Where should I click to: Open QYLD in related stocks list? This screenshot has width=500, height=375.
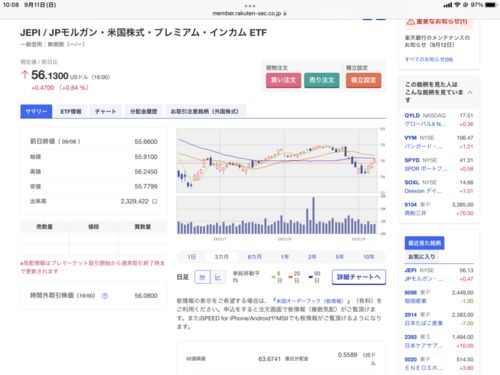pos(439,120)
